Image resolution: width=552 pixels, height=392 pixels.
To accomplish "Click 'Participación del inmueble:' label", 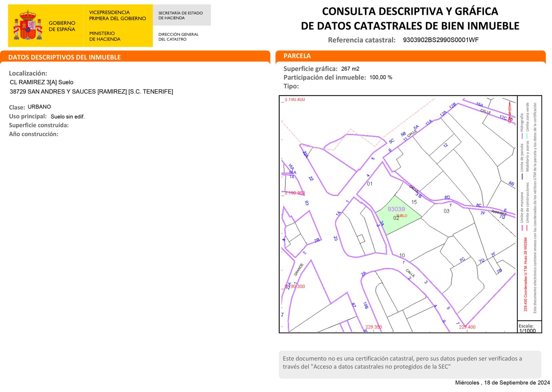I will (x=325, y=78).
